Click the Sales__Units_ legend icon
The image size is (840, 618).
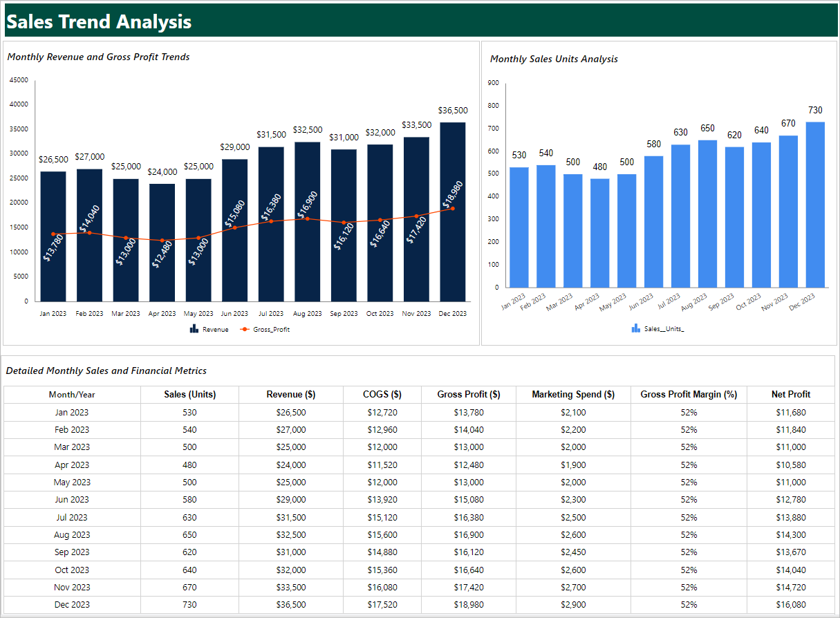(635, 329)
